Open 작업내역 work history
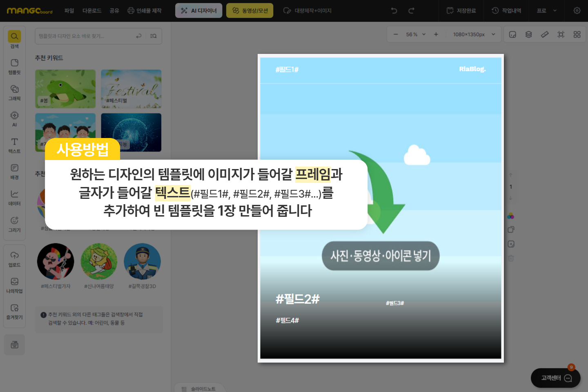588x392 pixels. click(506, 11)
